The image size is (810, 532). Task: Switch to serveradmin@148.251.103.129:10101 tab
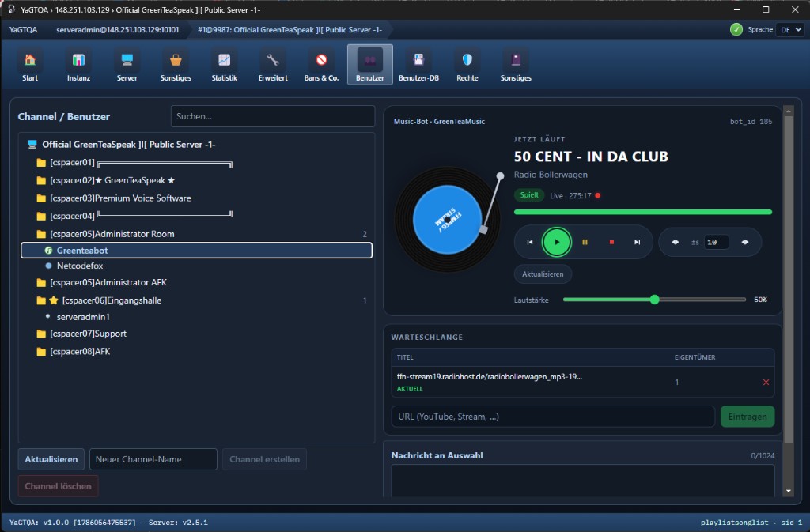click(117, 30)
